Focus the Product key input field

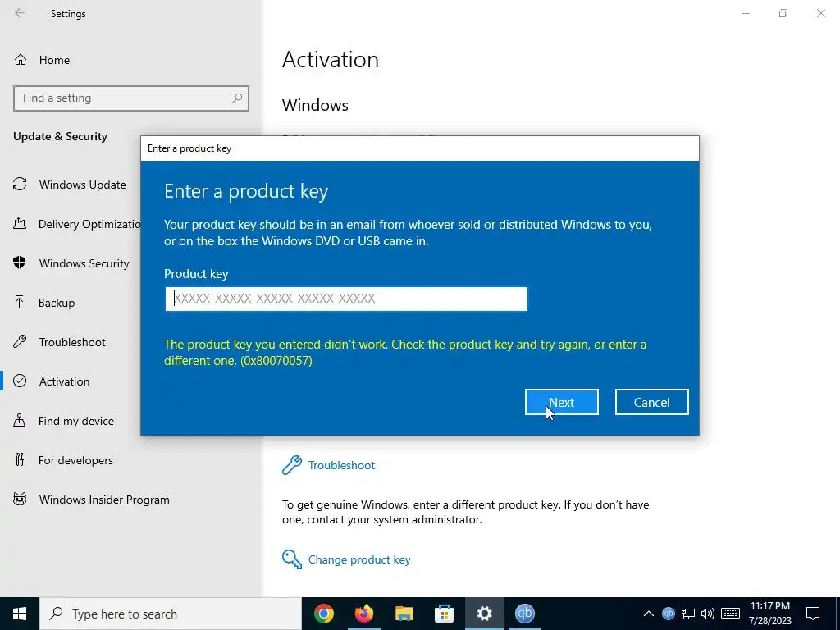[x=346, y=299]
